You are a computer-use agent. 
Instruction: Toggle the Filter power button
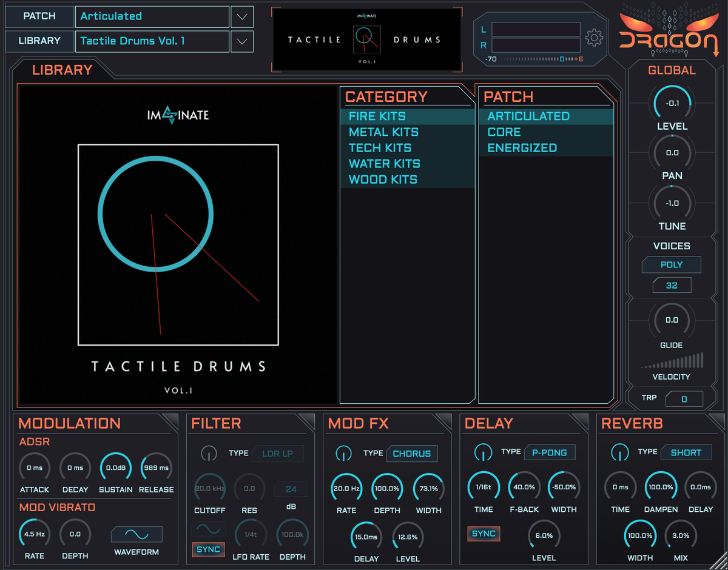208,453
